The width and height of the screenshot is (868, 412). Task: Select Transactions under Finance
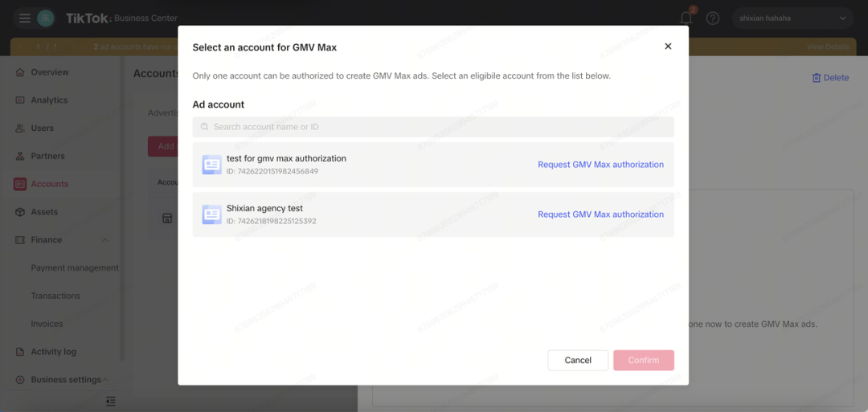coord(55,296)
